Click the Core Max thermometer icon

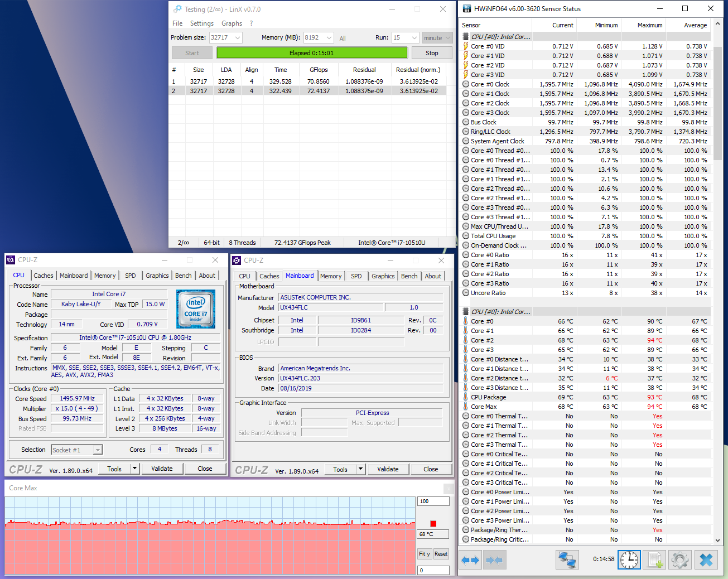466,407
